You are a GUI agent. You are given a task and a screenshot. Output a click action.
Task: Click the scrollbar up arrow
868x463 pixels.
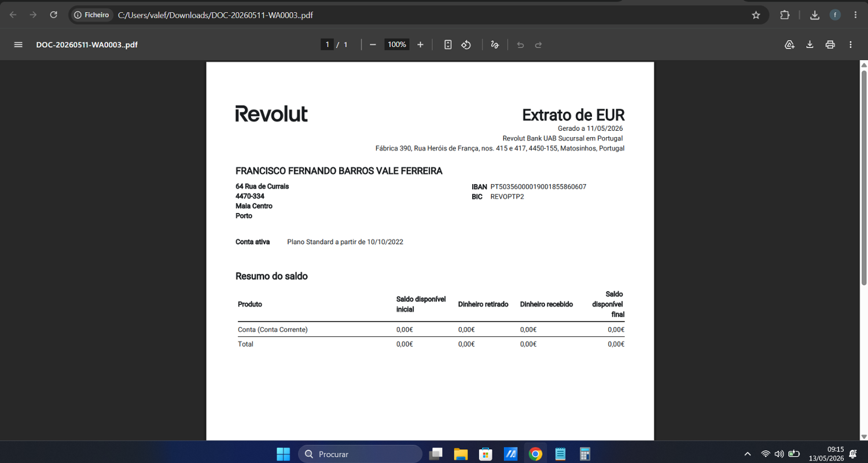tap(863, 64)
